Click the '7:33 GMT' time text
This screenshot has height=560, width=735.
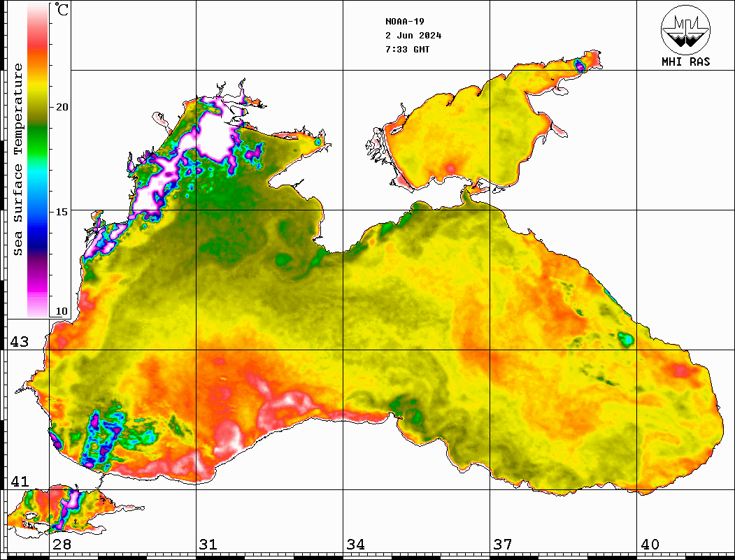coord(407,50)
